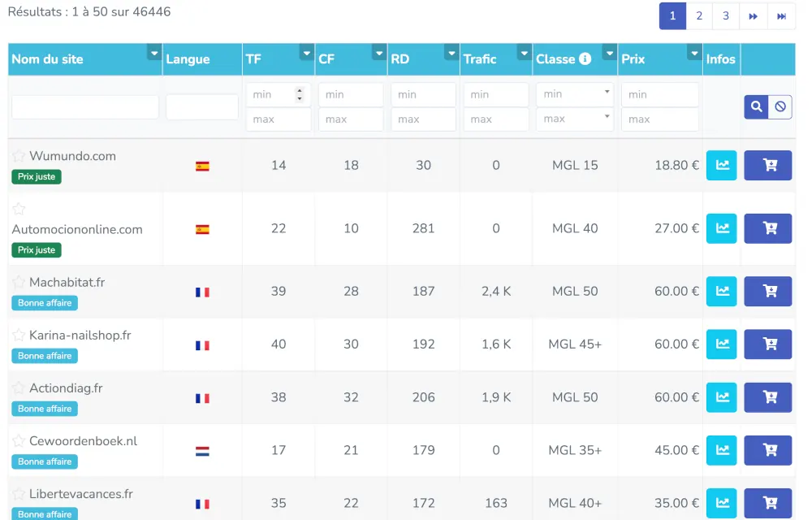
Task: Open stats chart for Cewoordenboek.nl
Action: [x=721, y=450]
